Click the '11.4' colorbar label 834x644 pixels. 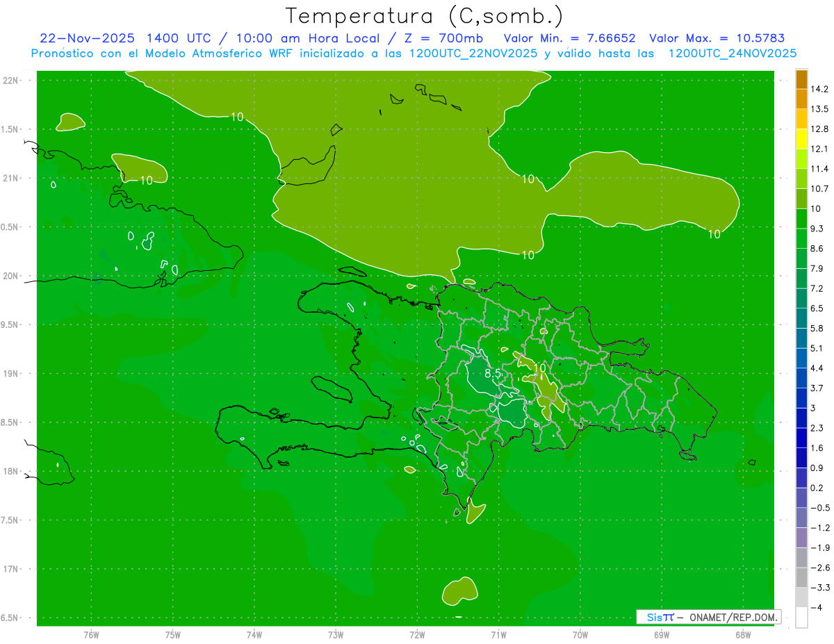[820, 169]
